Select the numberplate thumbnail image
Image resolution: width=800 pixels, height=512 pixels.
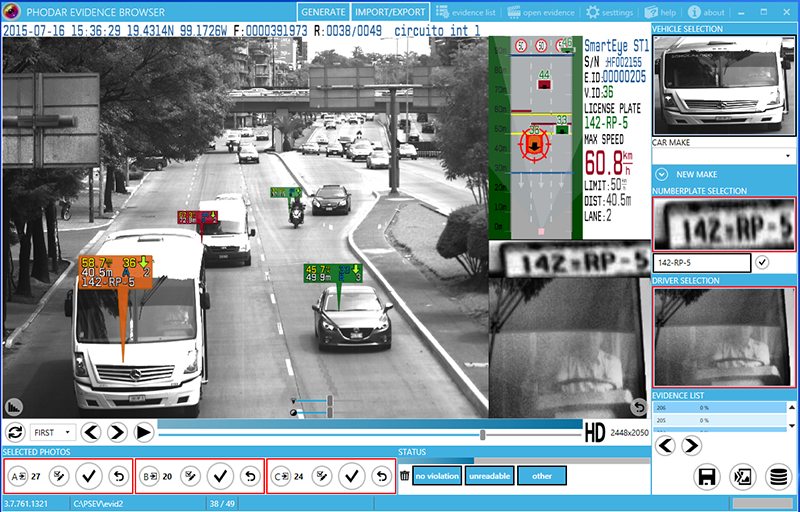click(723, 224)
